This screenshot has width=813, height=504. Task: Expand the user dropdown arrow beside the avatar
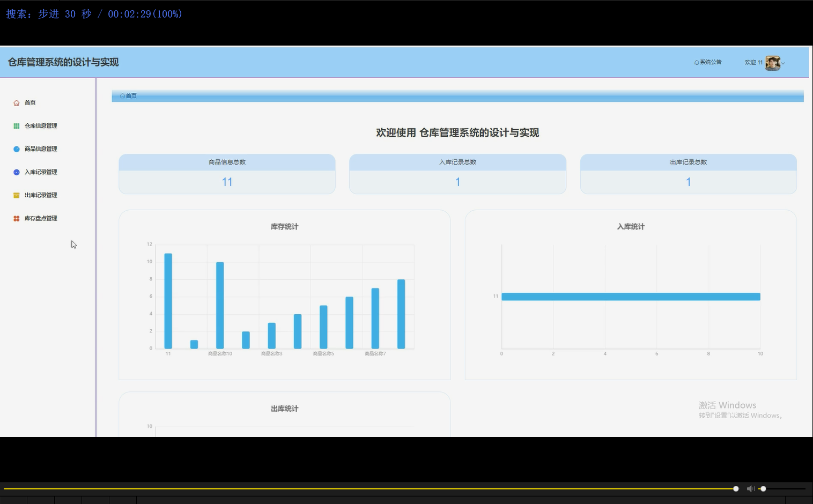(783, 63)
